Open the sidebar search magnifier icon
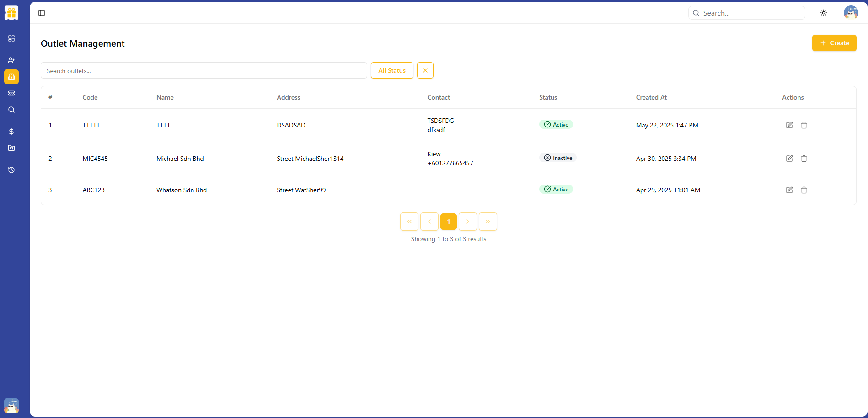This screenshot has width=868, height=418. (x=11, y=110)
